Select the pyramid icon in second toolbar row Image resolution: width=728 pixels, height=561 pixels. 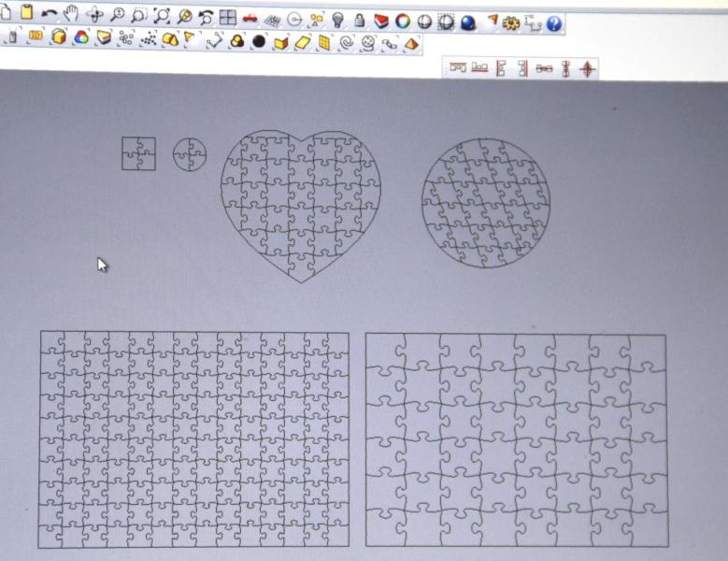click(412, 43)
